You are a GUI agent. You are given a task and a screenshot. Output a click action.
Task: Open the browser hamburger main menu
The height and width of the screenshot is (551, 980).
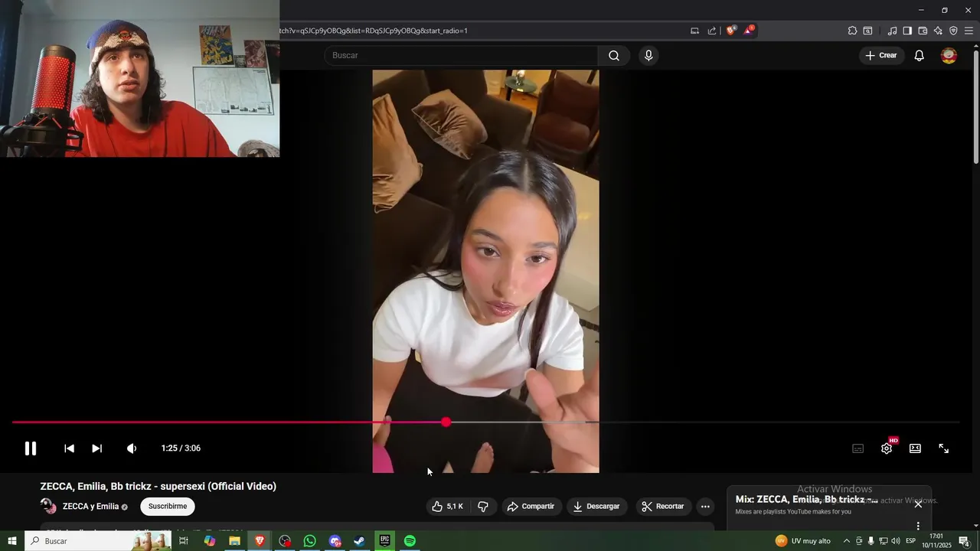969,31
